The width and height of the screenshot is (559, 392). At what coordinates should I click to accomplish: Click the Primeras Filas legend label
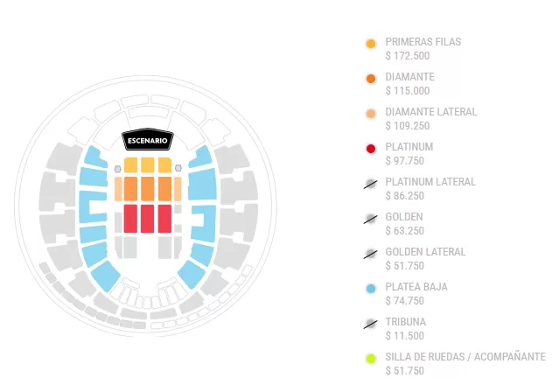click(423, 42)
